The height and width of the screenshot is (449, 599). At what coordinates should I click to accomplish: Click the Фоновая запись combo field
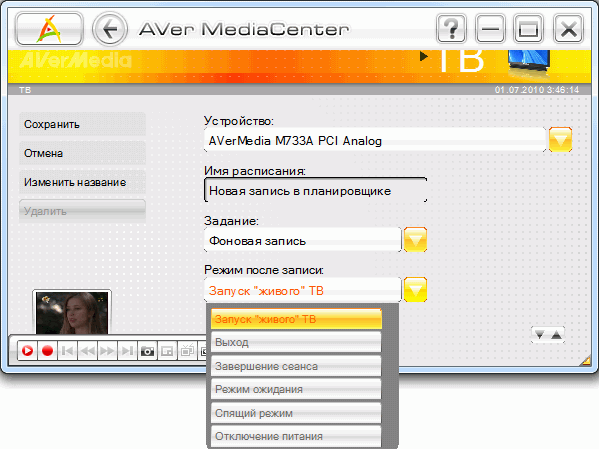(x=303, y=240)
